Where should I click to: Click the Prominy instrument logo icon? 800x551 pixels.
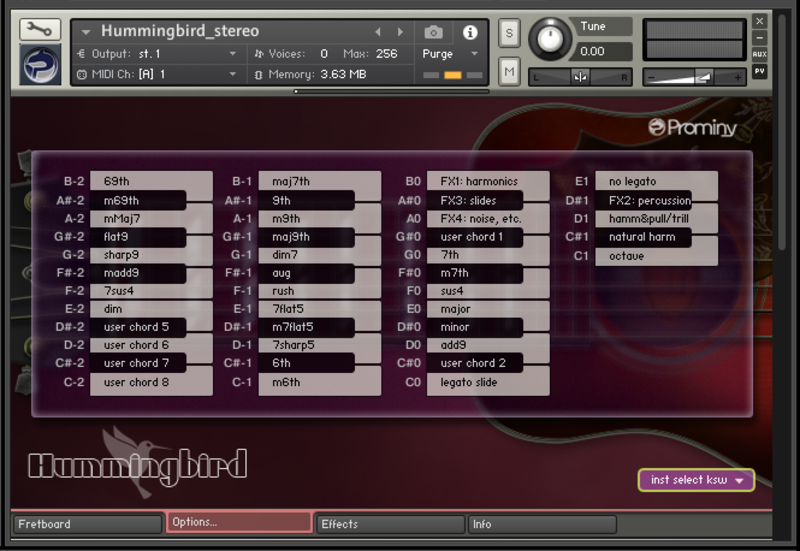pyautogui.click(x=40, y=64)
